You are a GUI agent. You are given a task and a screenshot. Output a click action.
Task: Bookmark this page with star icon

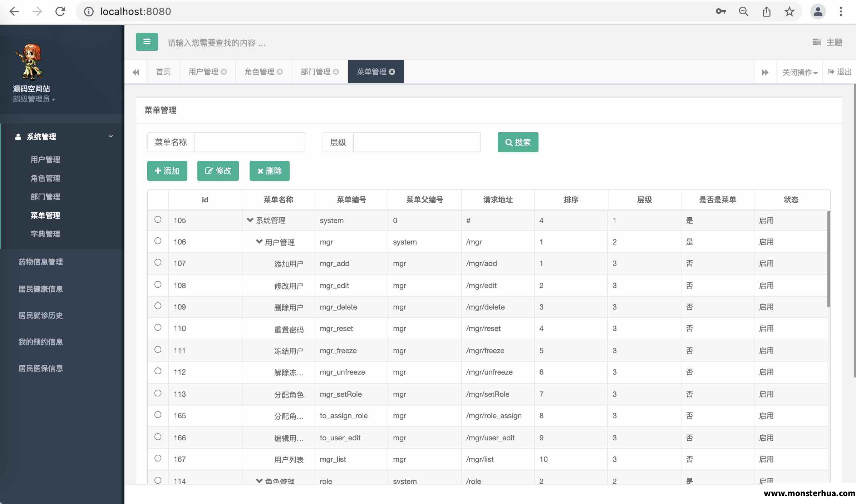789,11
